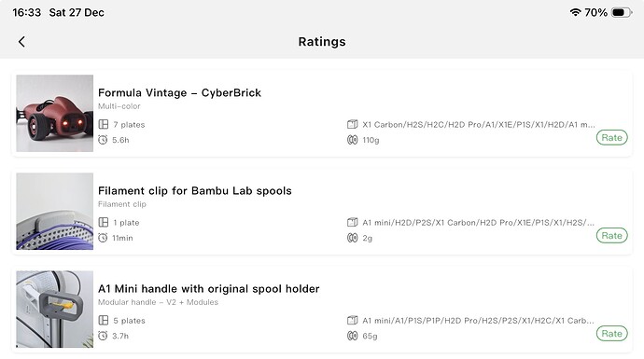Screen dimensions: 644x359
Task: Click plates icon beside 5 plates
Action: tap(104, 321)
